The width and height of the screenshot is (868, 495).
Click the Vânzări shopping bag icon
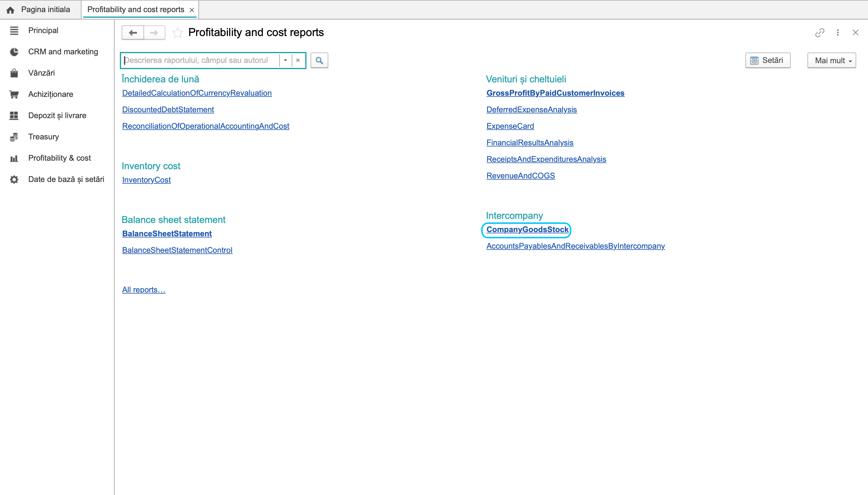coord(14,73)
